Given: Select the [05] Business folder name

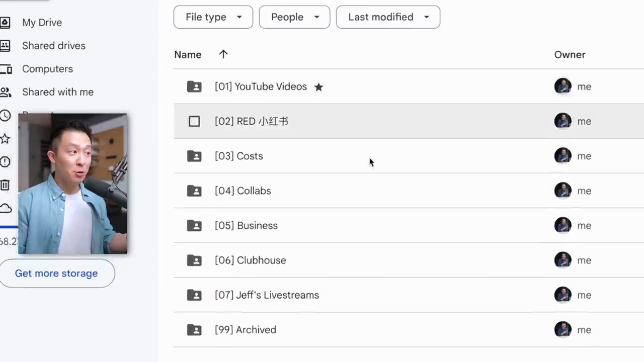Looking at the screenshot, I should [x=246, y=225].
